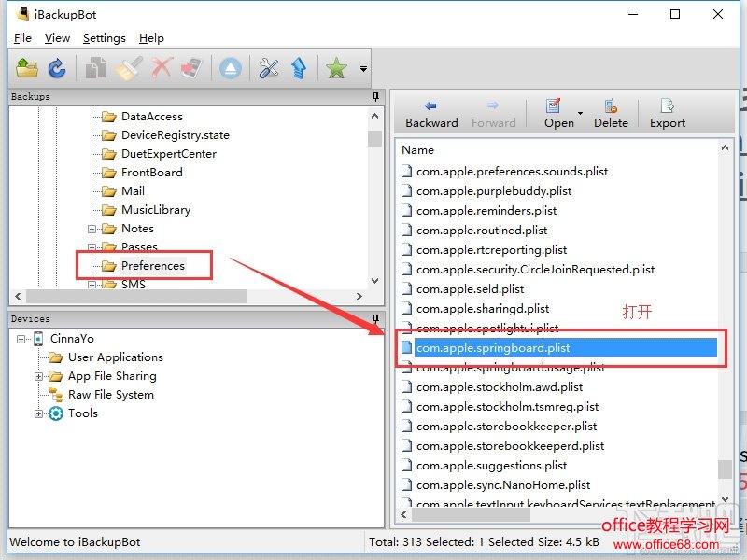Expand the Notes folder tree node
This screenshot has width=747, height=560.
(x=92, y=229)
